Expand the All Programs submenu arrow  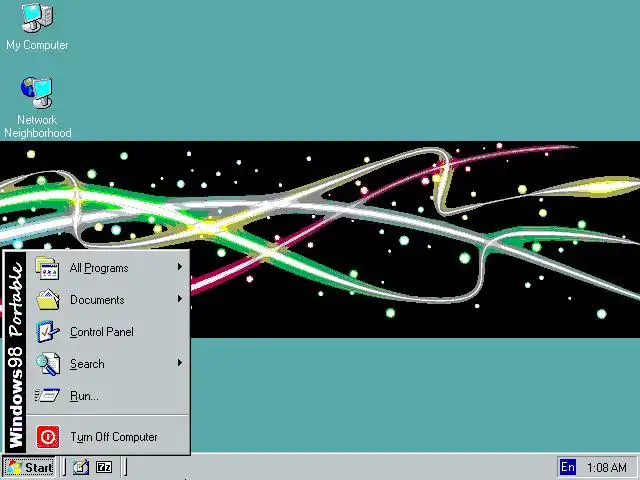point(180,267)
